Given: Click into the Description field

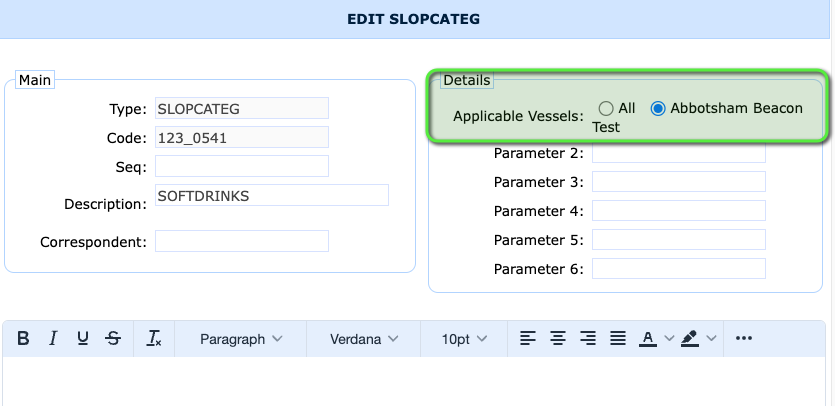Looking at the screenshot, I should pyautogui.click(x=271, y=195).
